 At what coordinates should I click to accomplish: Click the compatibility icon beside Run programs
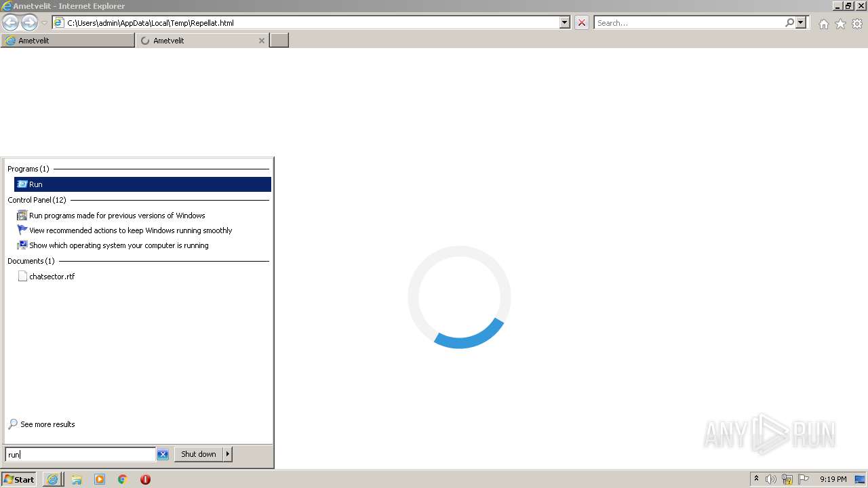click(x=22, y=216)
